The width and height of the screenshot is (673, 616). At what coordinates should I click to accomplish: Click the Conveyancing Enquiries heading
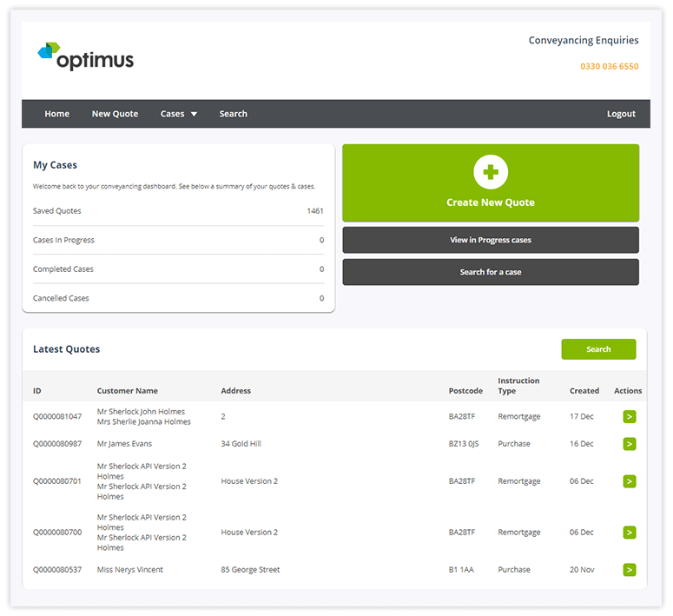pyautogui.click(x=584, y=40)
